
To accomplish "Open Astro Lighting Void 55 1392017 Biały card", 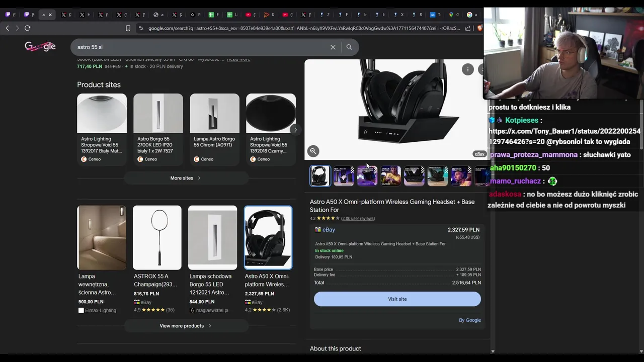I will point(102,129).
